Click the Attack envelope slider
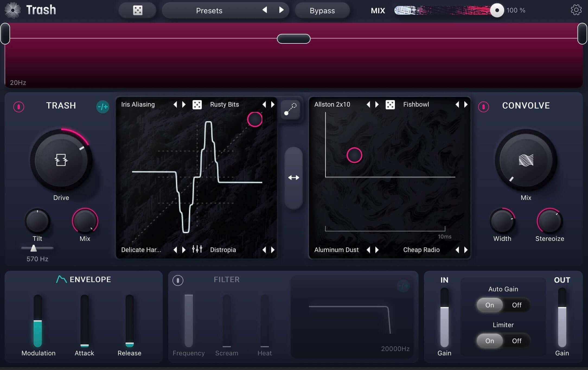The image size is (588, 370). [85, 321]
